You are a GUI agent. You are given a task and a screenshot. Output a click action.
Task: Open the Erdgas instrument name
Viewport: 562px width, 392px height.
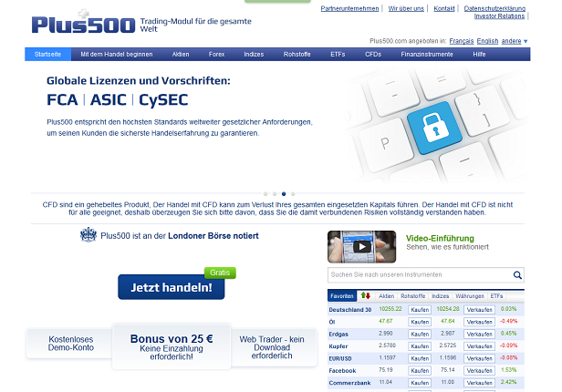point(338,334)
